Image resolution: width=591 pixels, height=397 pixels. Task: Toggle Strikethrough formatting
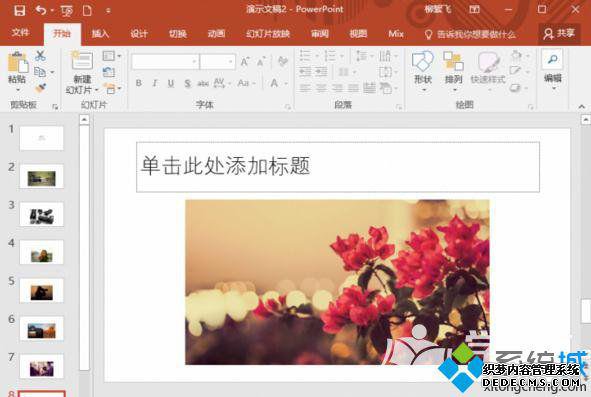click(x=203, y=83)
